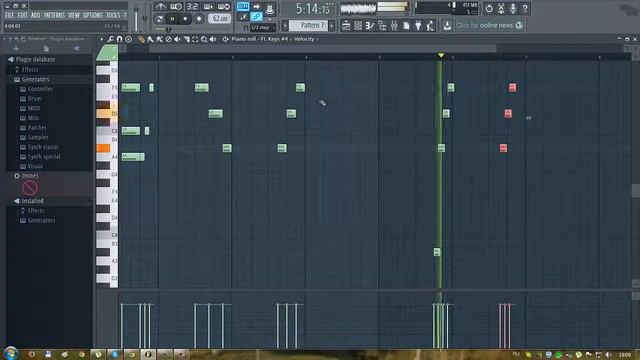Image resolution: width=640 pixels, height=360 pixels.
Task: Open the FILE menu
Action: (9, 16)
